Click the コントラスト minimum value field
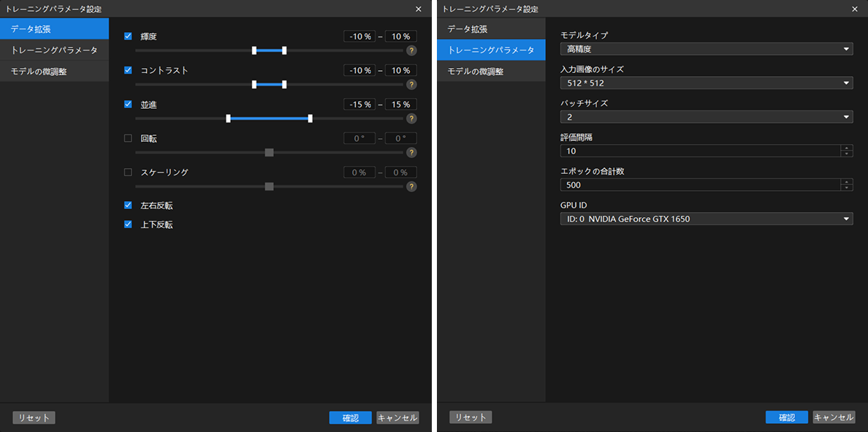The height and width of the screenshot is (432, 868). [x=359, y=71]
